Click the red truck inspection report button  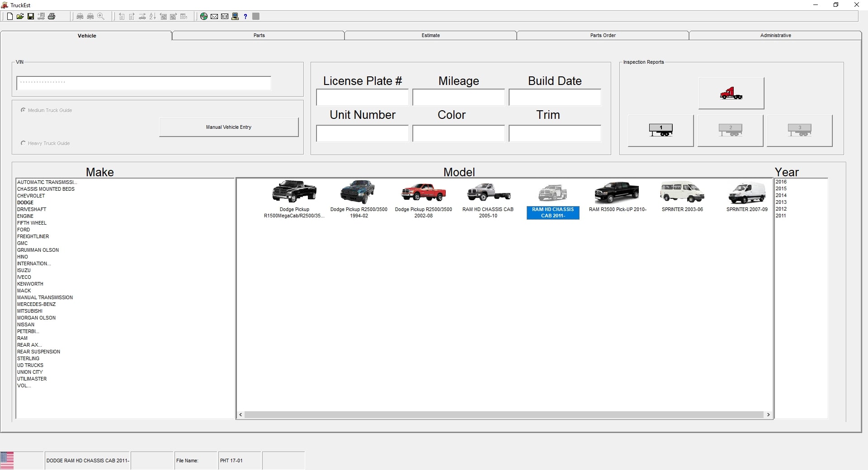[731, 93]
